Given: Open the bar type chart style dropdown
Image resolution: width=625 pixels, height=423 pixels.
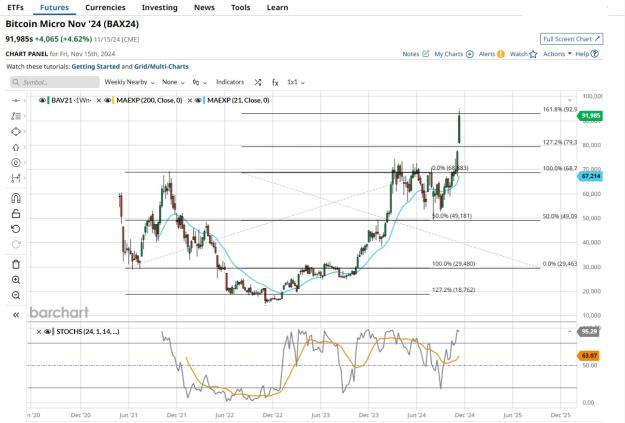Looking at the screenshot, I should pos(200,82).
